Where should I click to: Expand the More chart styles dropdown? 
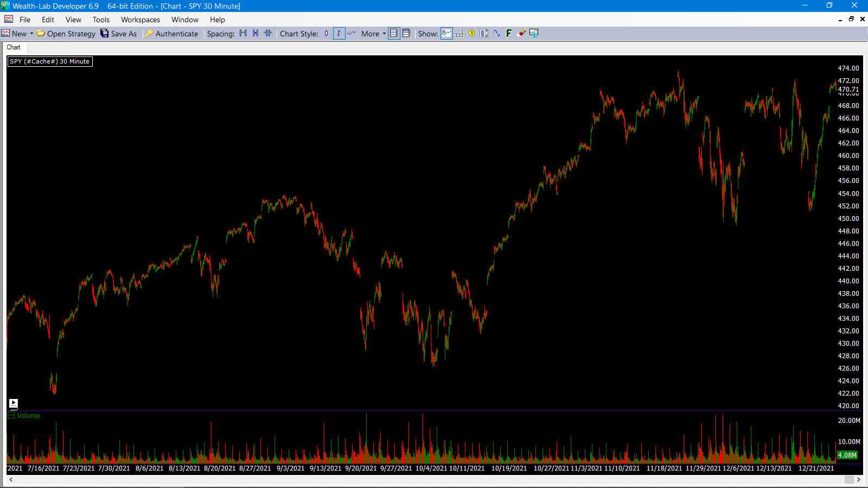point(384,33)
